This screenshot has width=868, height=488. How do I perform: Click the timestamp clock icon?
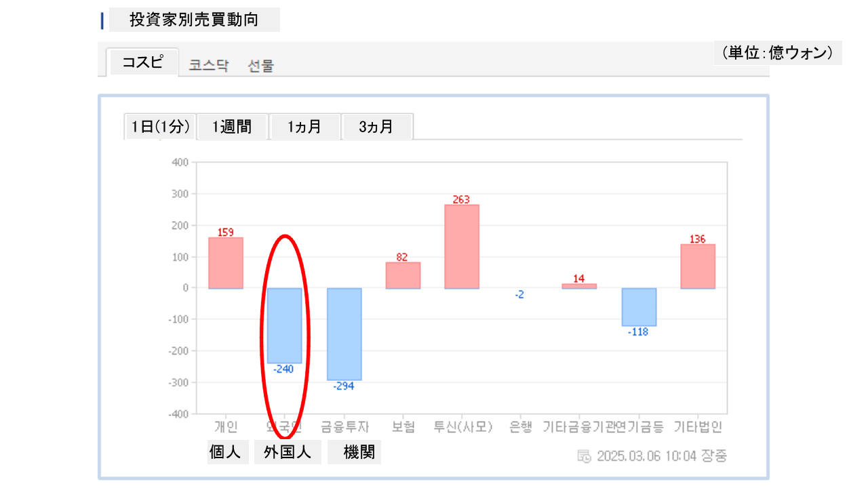click(584, 456)
